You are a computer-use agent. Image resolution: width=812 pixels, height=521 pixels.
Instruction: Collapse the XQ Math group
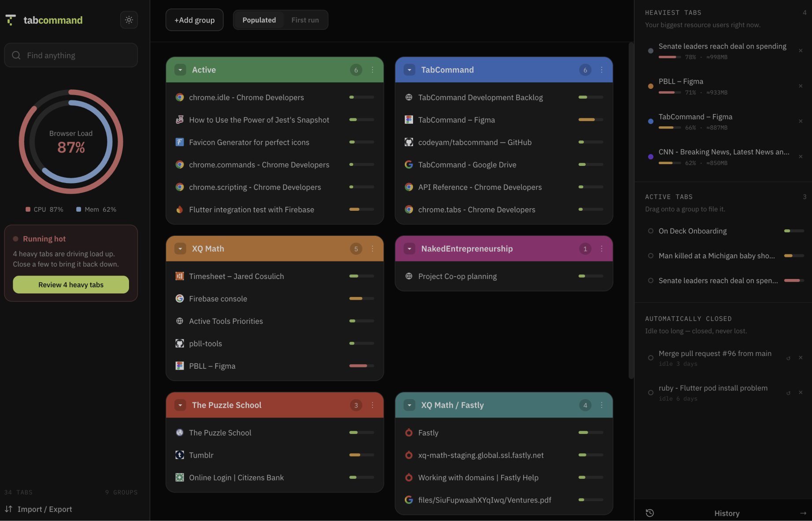pyautogui.click(x=180, y=249)
